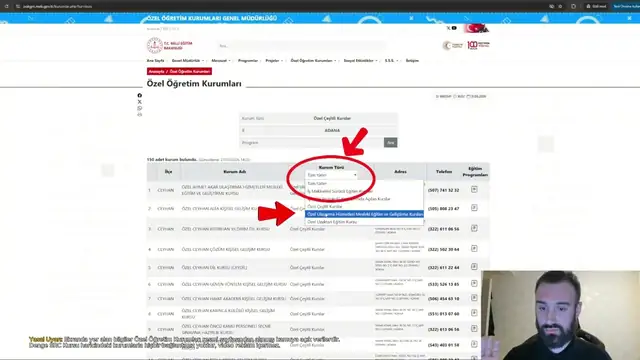Open the Eğitim Programları icon for row 1
This screenshot has width=640, height=360.
point(474,189)
